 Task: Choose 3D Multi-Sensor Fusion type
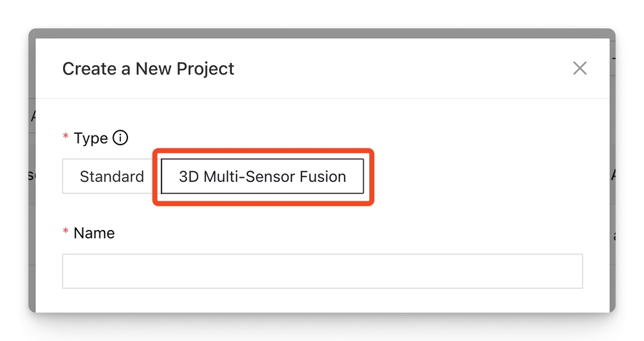click(x=262, y=176)
